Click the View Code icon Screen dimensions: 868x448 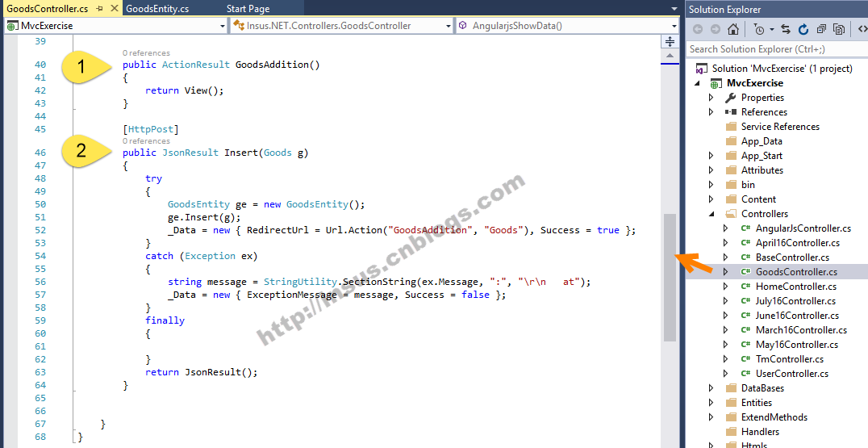tap(862, 29)
